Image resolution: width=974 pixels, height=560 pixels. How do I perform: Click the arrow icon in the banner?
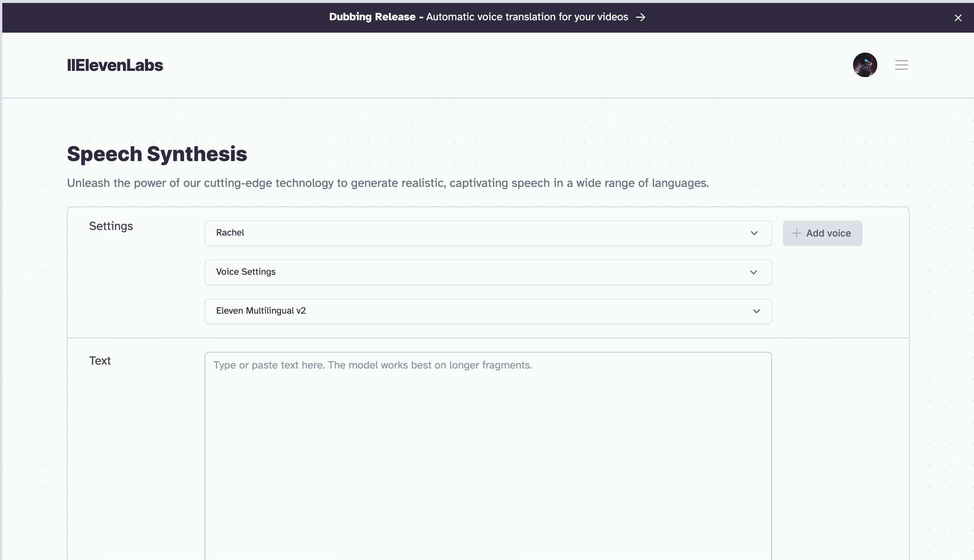[x=641, y=17]
